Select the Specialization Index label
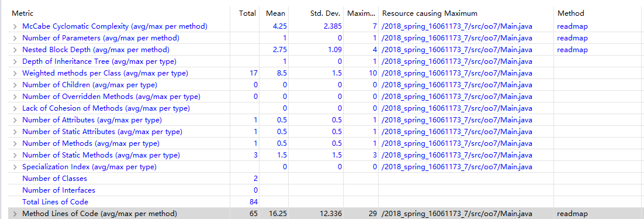The image size is (644, 219). (x=89, y=167)
